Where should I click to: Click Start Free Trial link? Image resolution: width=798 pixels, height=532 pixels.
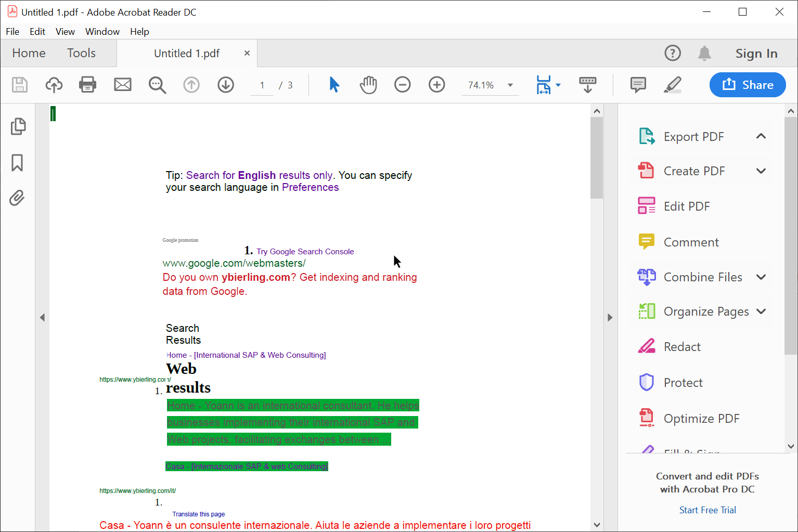(x=707, y=510)
